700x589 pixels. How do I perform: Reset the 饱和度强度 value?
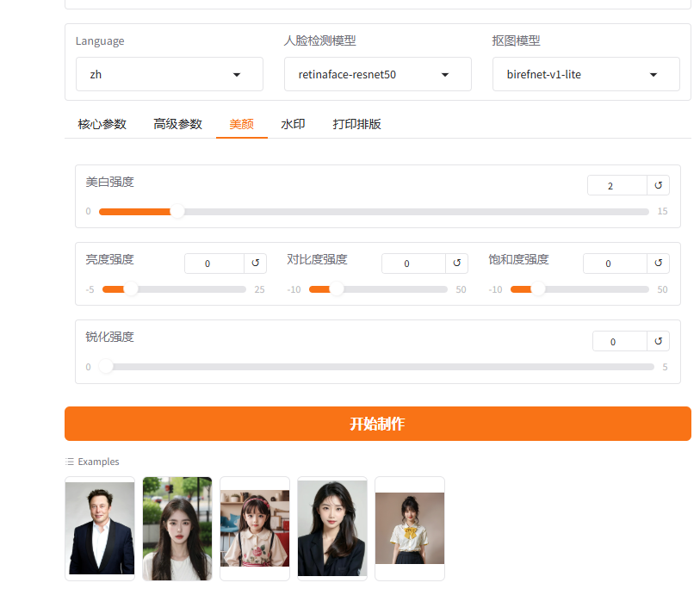click(658, 263)
